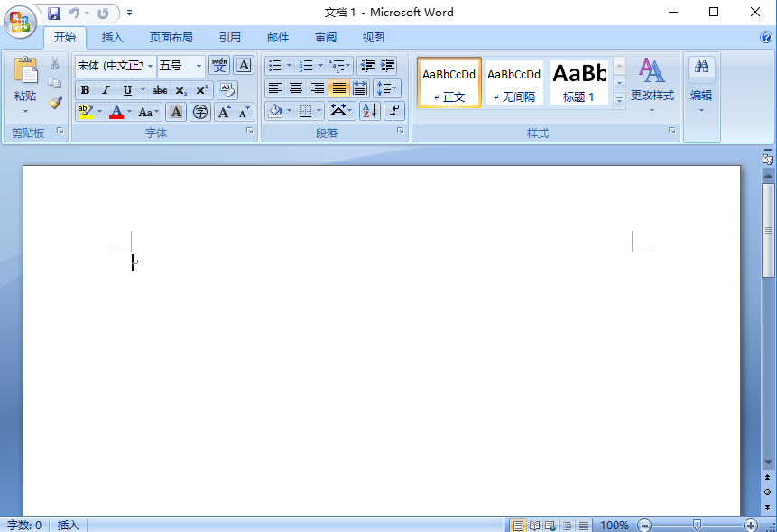Open change case Aa dropdown
Screen dimensions: 777x532
point(149,112)
